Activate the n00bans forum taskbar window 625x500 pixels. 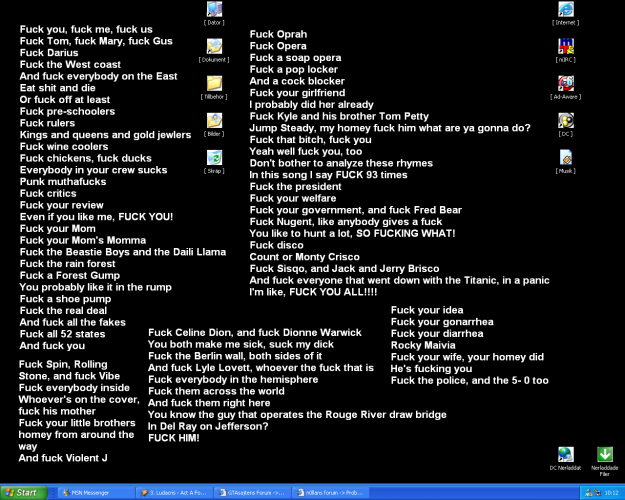point(330,493)
